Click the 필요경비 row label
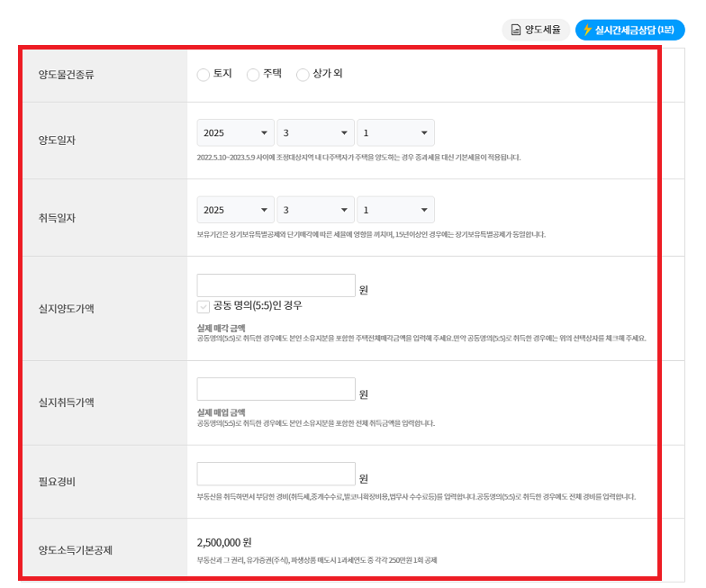Viewport: 706px width, 588px height. click(57, 482)
